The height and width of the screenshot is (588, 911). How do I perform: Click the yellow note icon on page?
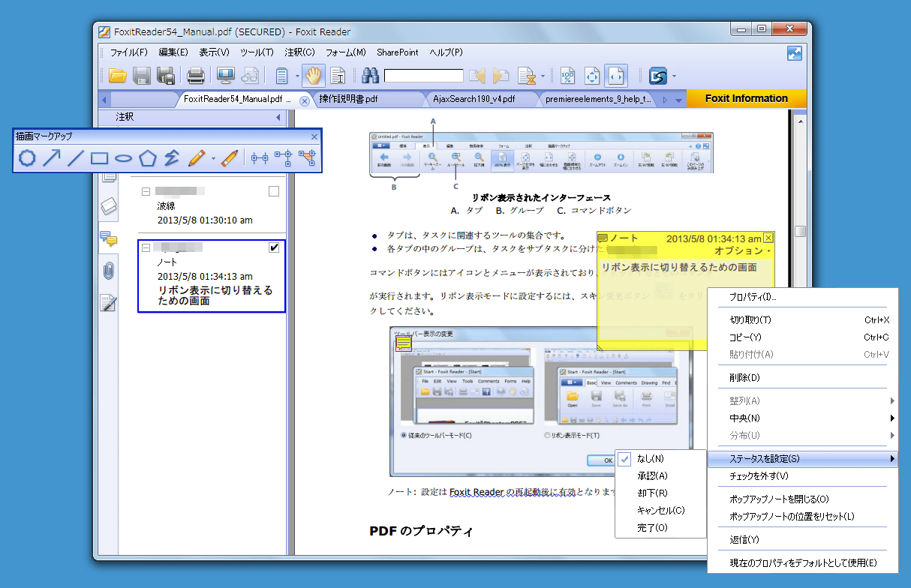404,343
